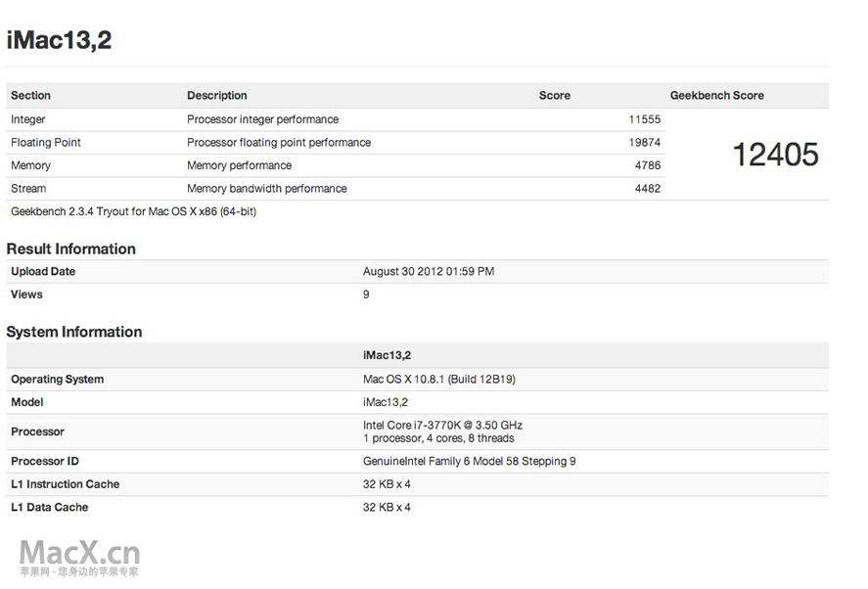
Task: Click the L1 Instruction Cache label
Action: 66,484
